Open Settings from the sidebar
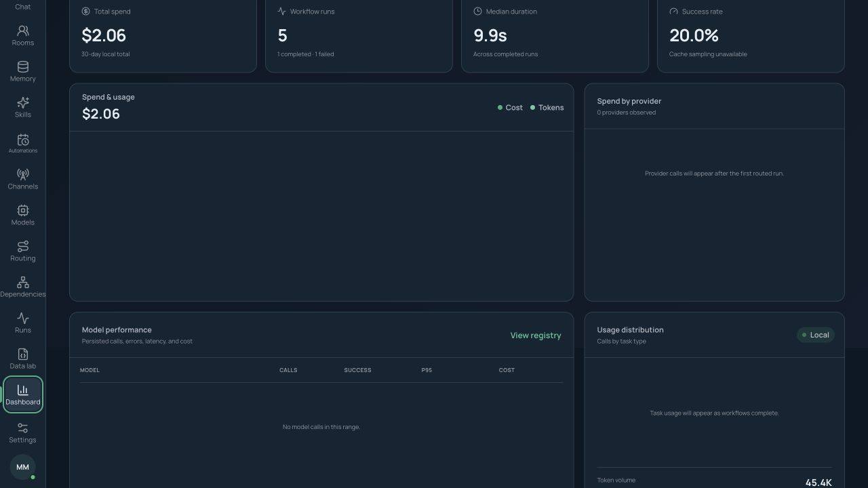 coord(22,433)
